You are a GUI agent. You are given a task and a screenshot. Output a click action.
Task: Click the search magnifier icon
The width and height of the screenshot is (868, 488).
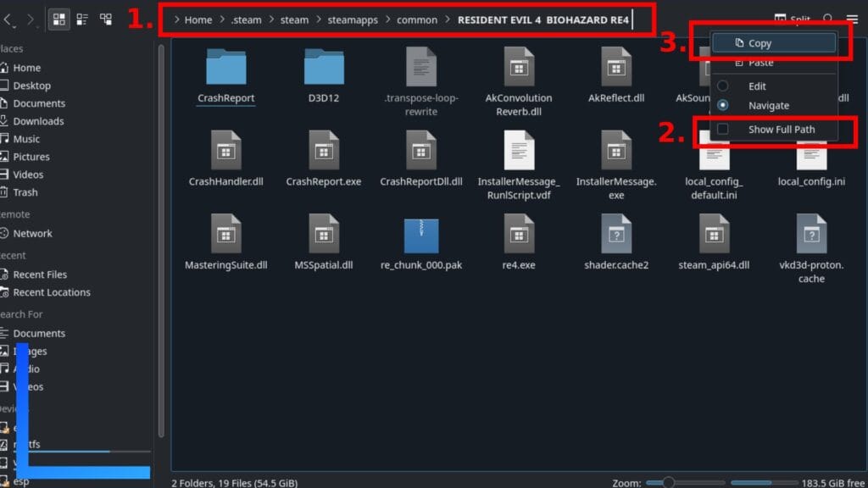pos(828,19)
